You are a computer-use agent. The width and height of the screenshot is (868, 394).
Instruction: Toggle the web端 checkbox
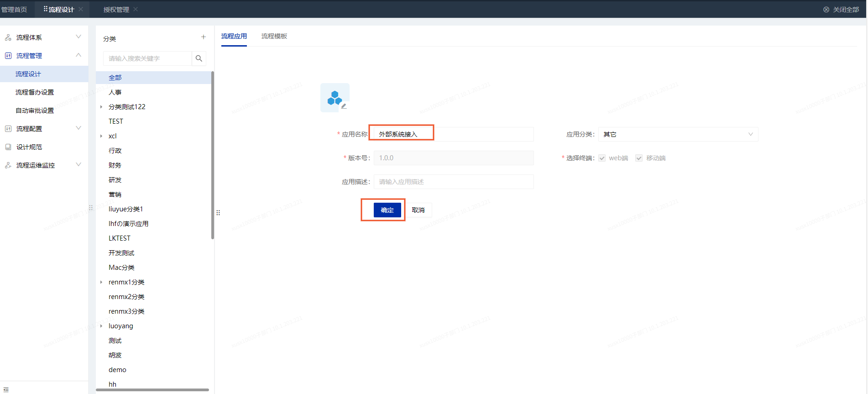pos(602,158)
